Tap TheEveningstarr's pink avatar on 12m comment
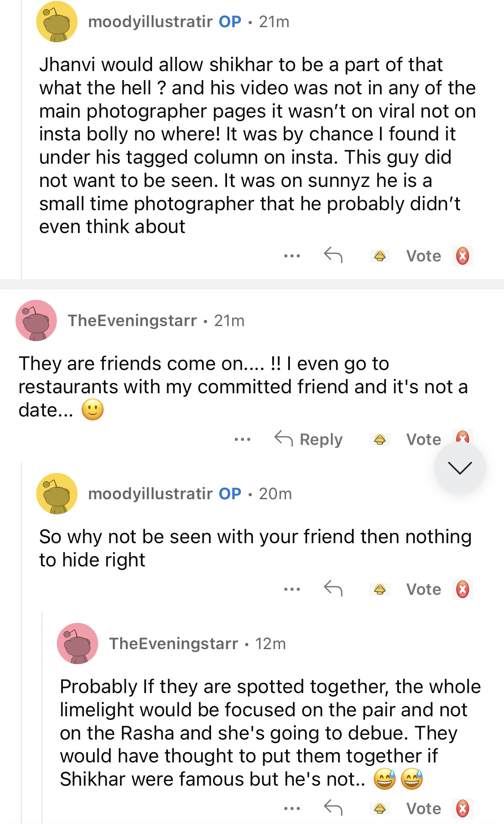Screen dimensions: 504x824 78,644
